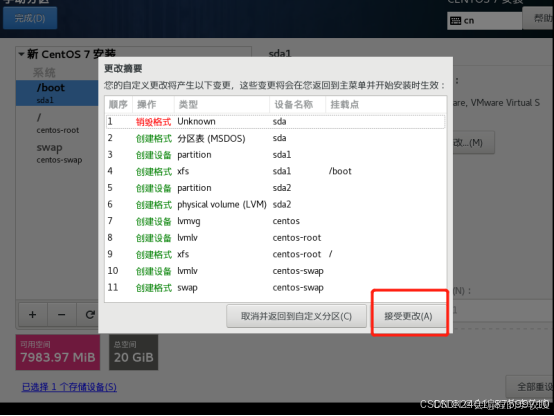The width and height of the screenshot is (554, 416).
Task: Select the /boot sda1 partition entry
Action: (57, 93)
